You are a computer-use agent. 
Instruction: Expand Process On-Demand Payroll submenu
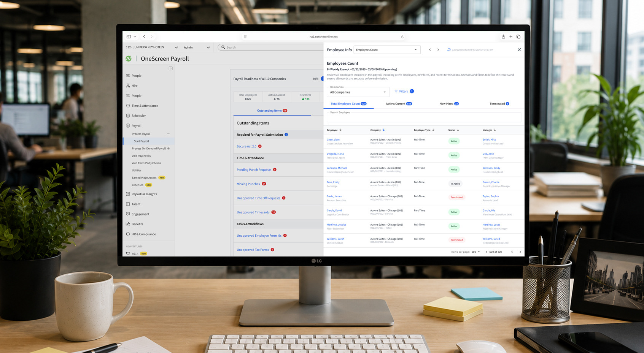[x=168, y=149]
